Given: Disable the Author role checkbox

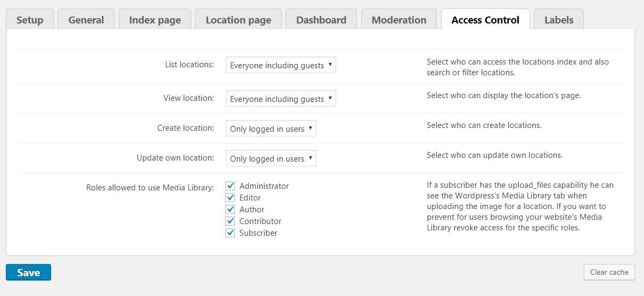Looking at the screenshot, I should 230,210.
